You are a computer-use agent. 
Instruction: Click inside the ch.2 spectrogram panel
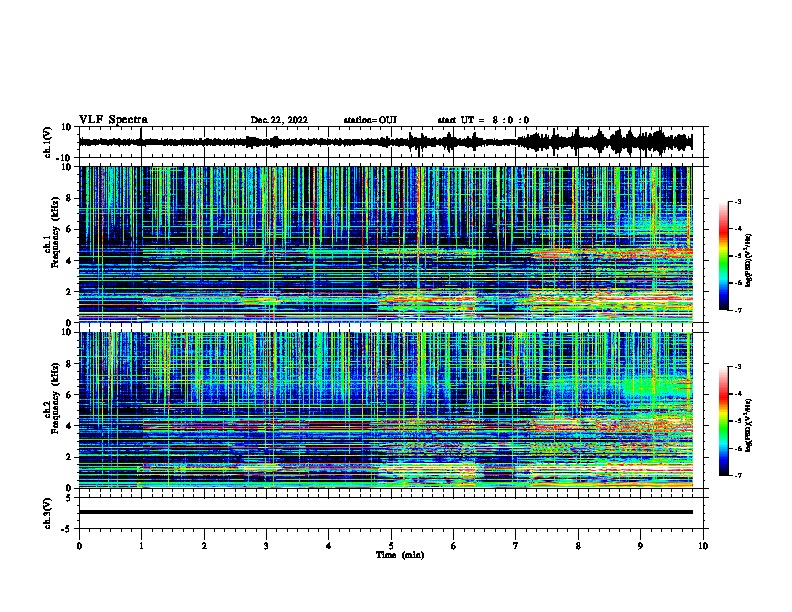pos(385,410)
